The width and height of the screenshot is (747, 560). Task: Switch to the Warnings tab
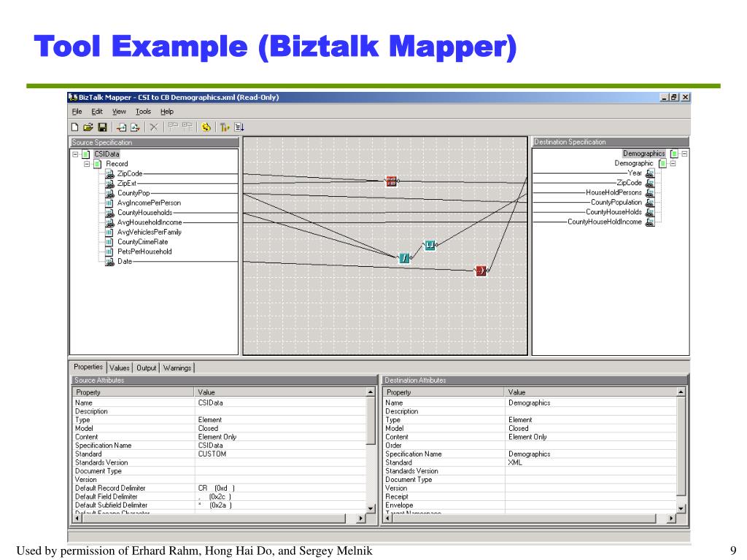click(177, 367)
